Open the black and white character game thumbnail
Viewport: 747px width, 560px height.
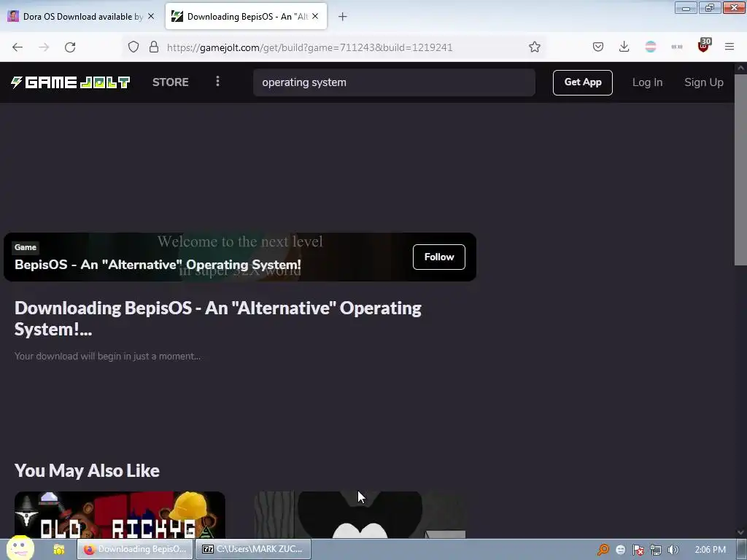tap(360, 515)
